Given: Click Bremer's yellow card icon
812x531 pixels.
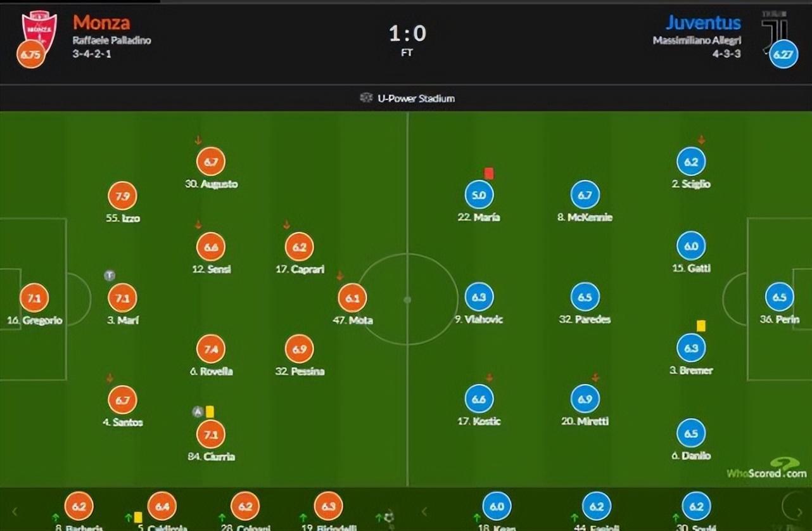Looking at the screenshot, I should tap(701, 326).
